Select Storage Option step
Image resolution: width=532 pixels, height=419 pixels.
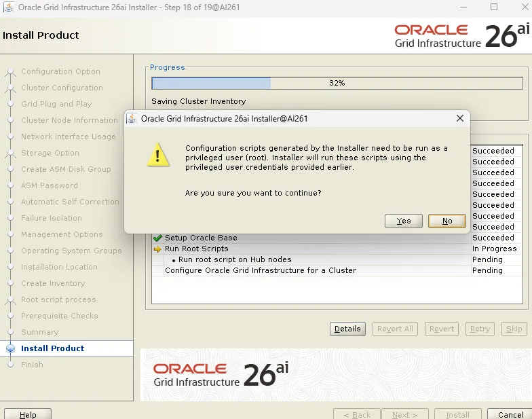click(x=50, y=153)
